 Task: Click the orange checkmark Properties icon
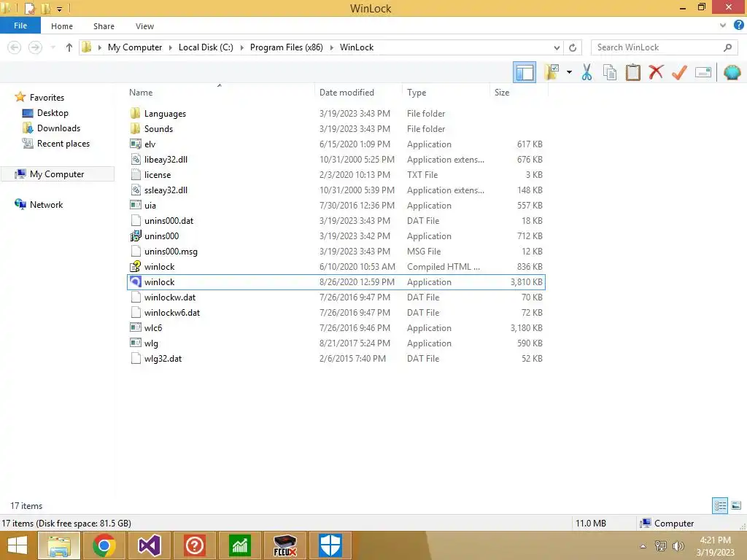(679, 72)
